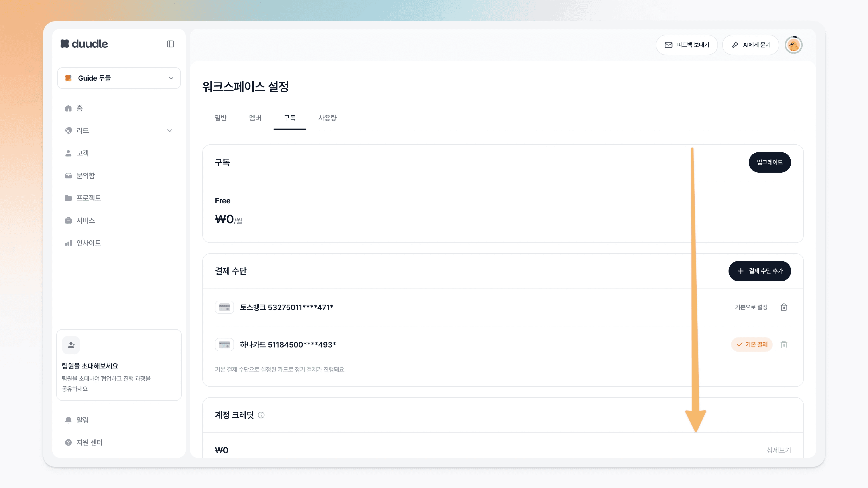The height and width of the screenshot is (488, 868).
Task: Switch to the 사용량 tab
Action: pos(328,118)
